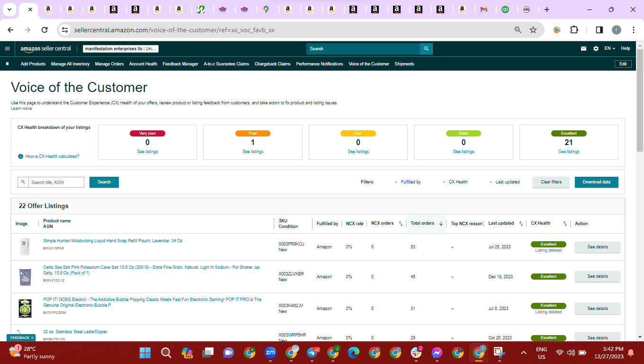Click the Search title, ASIN input field

click(56, 182)
